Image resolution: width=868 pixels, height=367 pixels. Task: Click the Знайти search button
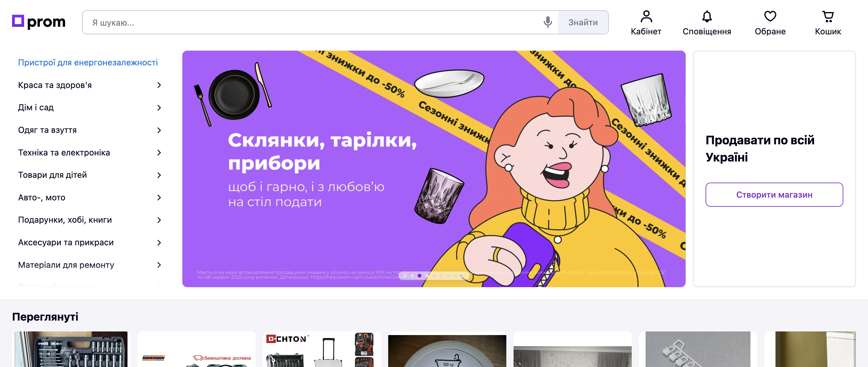[583, 22]
